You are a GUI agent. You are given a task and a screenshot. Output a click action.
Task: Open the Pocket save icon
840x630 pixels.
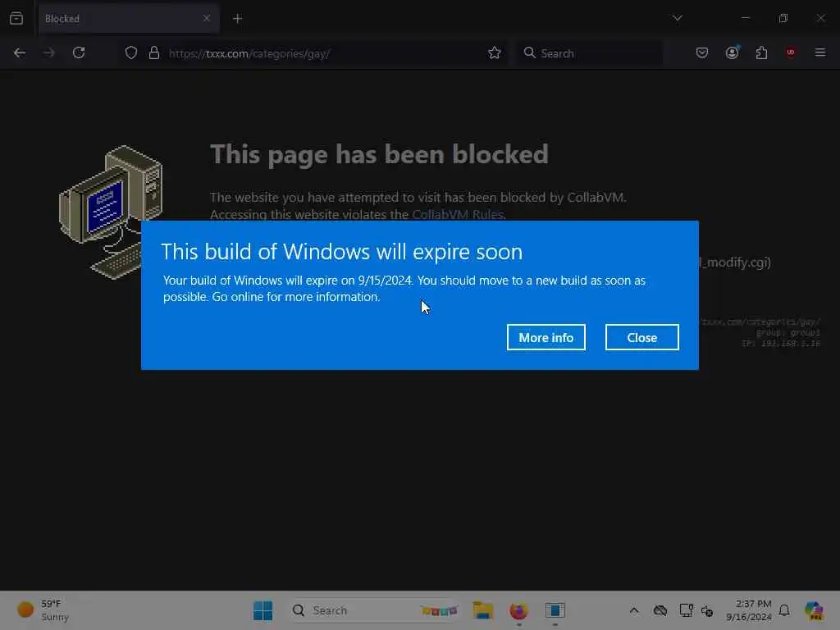click(702, 53)
